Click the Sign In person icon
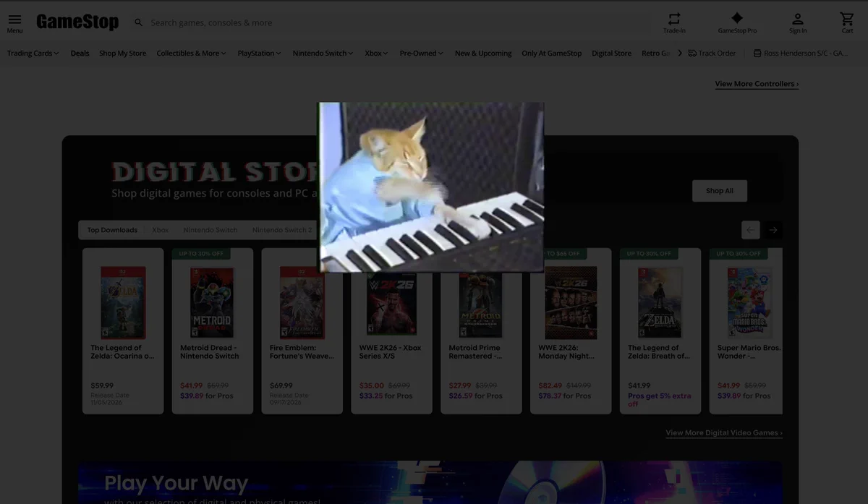 798,18
